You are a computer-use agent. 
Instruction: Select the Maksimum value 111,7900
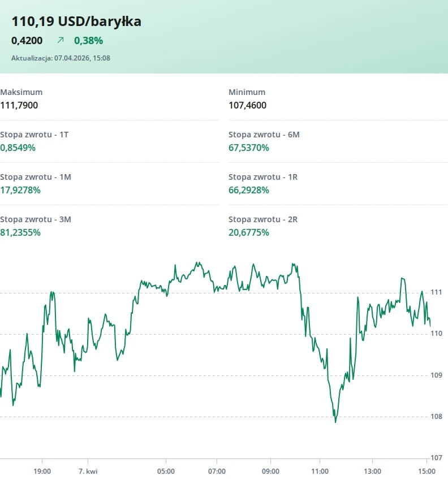pyautogui.click(x=19, y=105)
